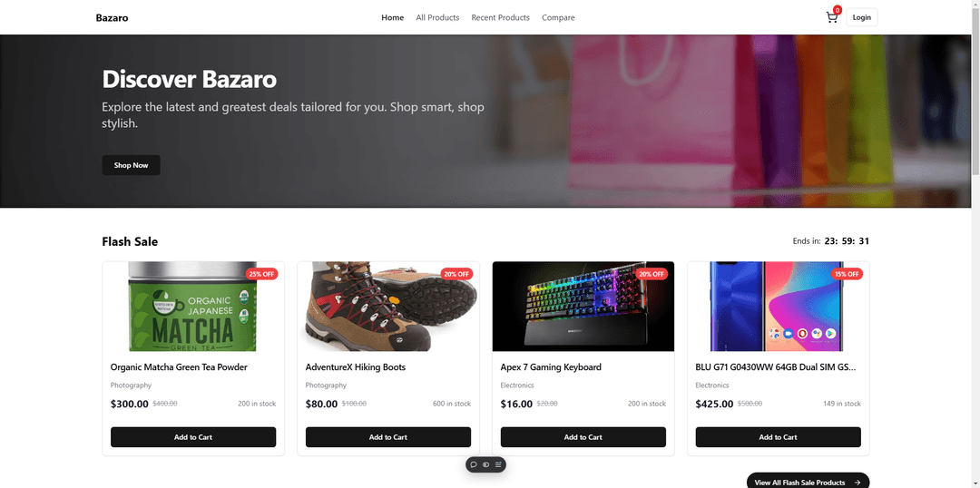Add BLU G71 phone to cart
Viewport: 980px width, 488px height.
779,437
